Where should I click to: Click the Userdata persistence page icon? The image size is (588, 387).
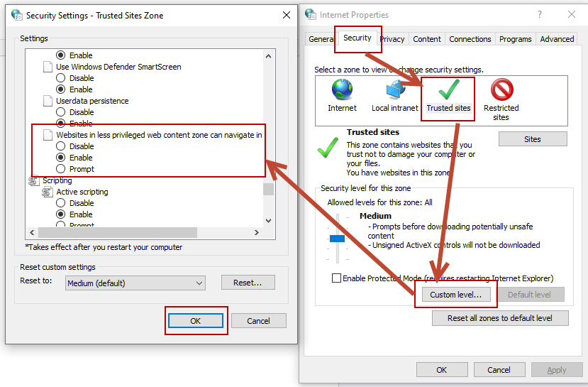48,101
